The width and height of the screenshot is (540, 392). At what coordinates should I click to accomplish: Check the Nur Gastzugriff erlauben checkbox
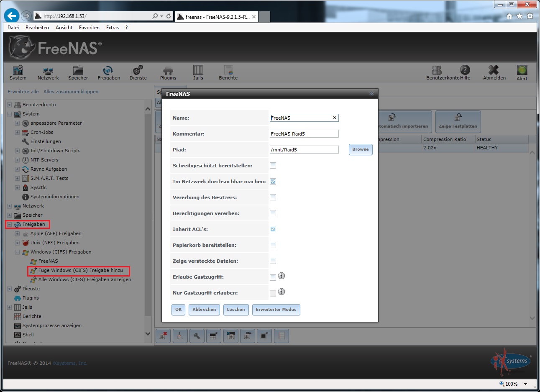[273, 293]
